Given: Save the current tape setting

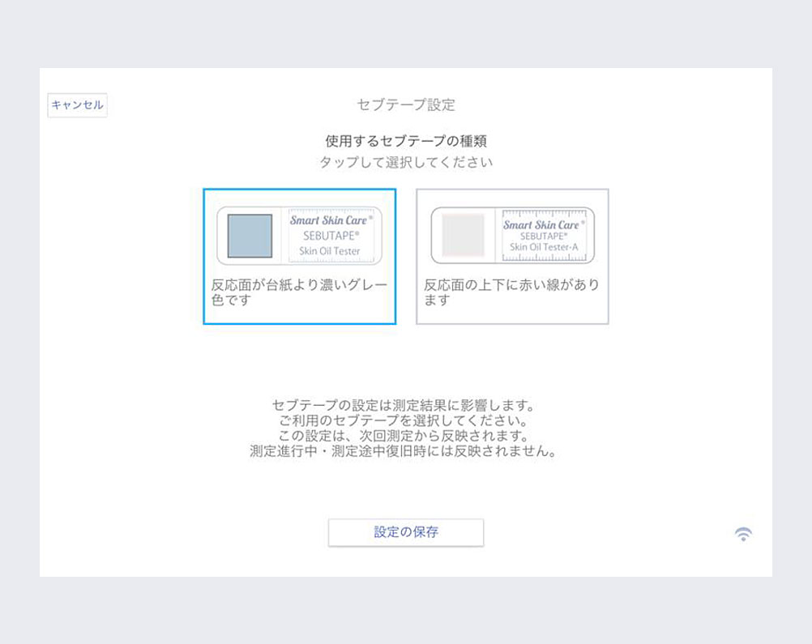Looking at the screenshot, I should click(x=404, y=532).
